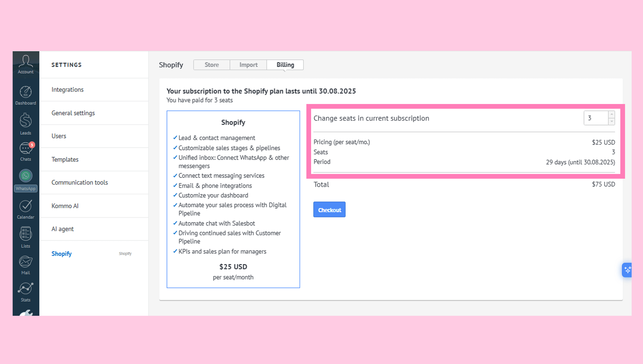
Task: Click 'Change seats in current subscription' label
Action: click(371, 118)
